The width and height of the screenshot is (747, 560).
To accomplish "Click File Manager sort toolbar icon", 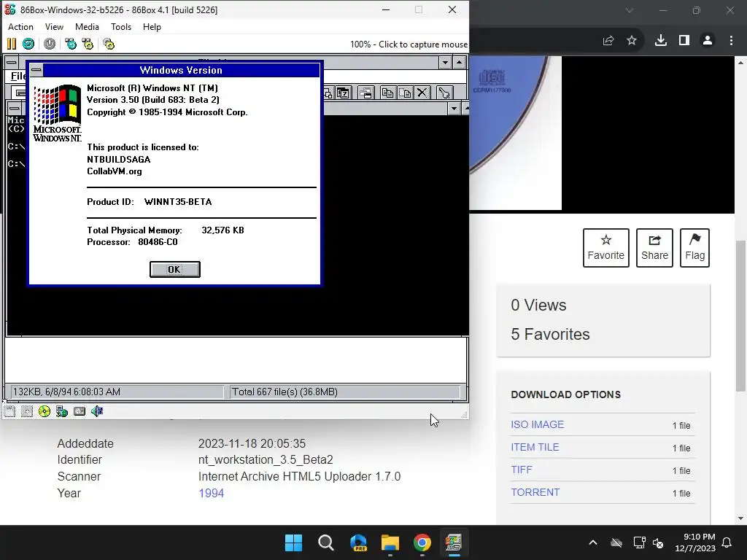I will point(343,93).
